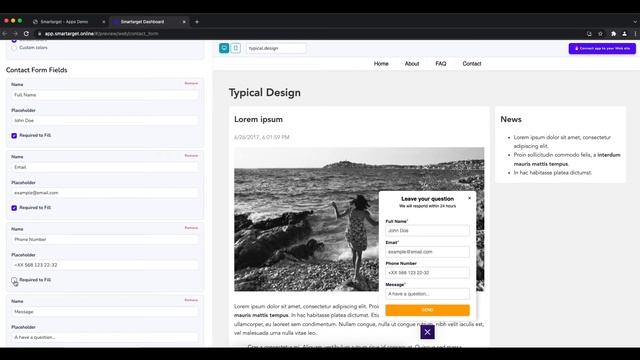Close the Smartarget Dashboard tab
The height and width of the screenshot is (360, 640).
pos(184,22)
